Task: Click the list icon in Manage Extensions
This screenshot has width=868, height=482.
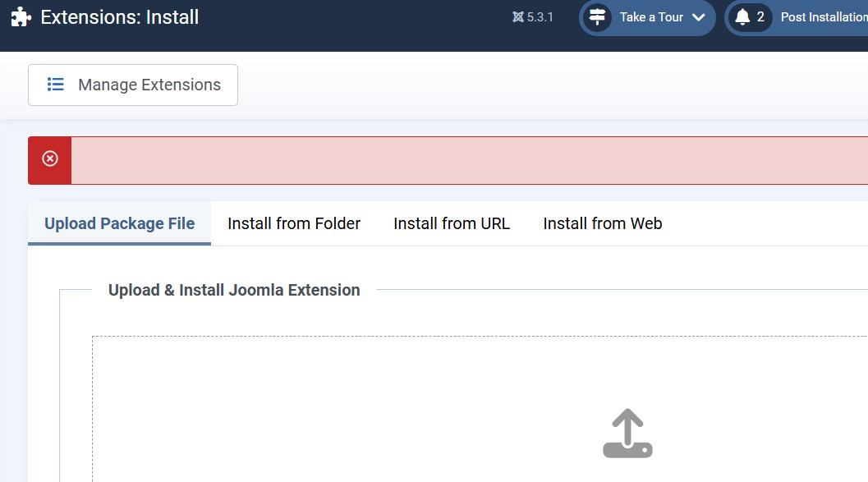Action: point(55,84)
